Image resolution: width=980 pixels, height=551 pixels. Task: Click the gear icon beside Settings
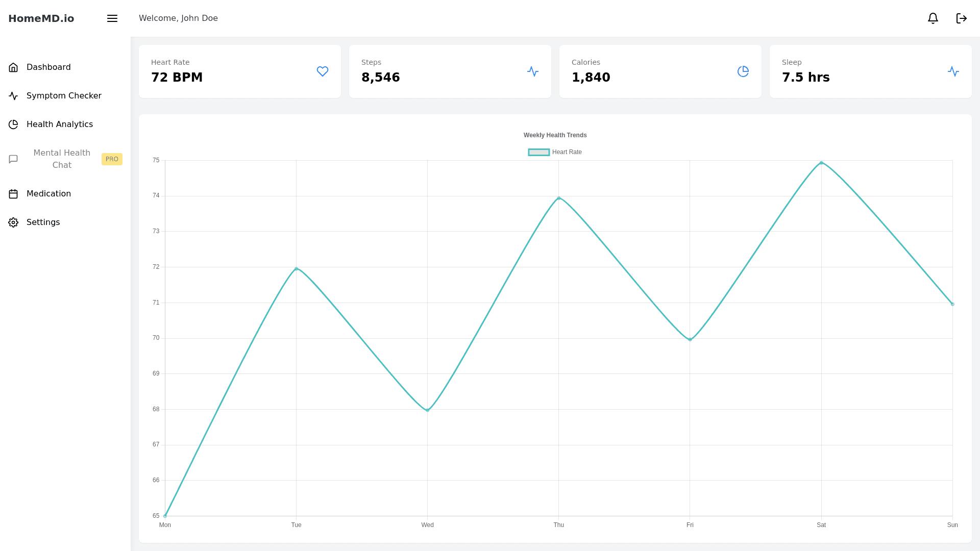(x=13, y=222)
